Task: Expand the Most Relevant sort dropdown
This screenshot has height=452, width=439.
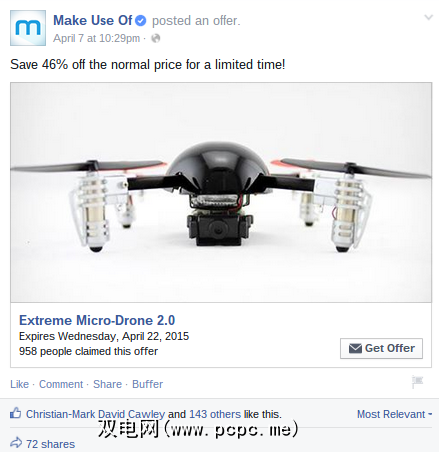Action: [394, 414]
